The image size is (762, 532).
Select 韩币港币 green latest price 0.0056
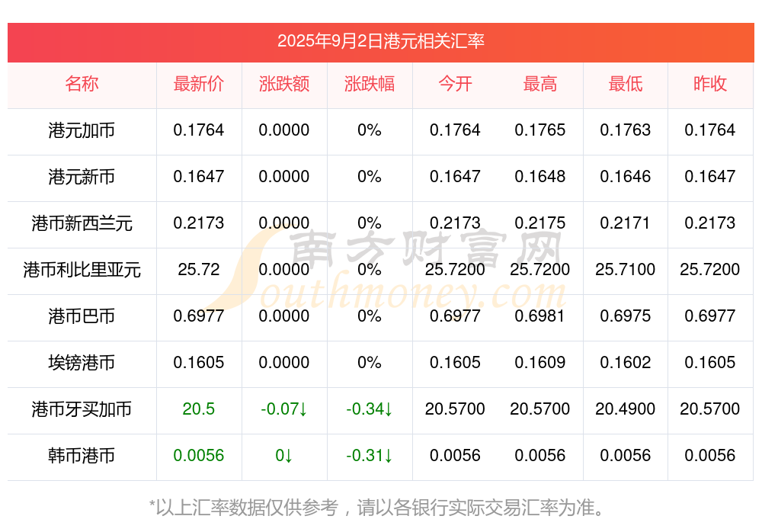tap(199, 455)
